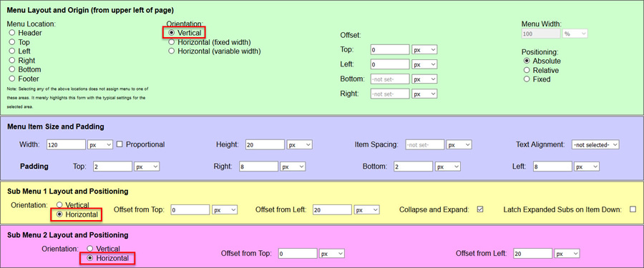The height and width of the screenshot is (268, 644).
Task: Set Sub Menu 1 orientation to Horizontal
Action: click(59, 214)
